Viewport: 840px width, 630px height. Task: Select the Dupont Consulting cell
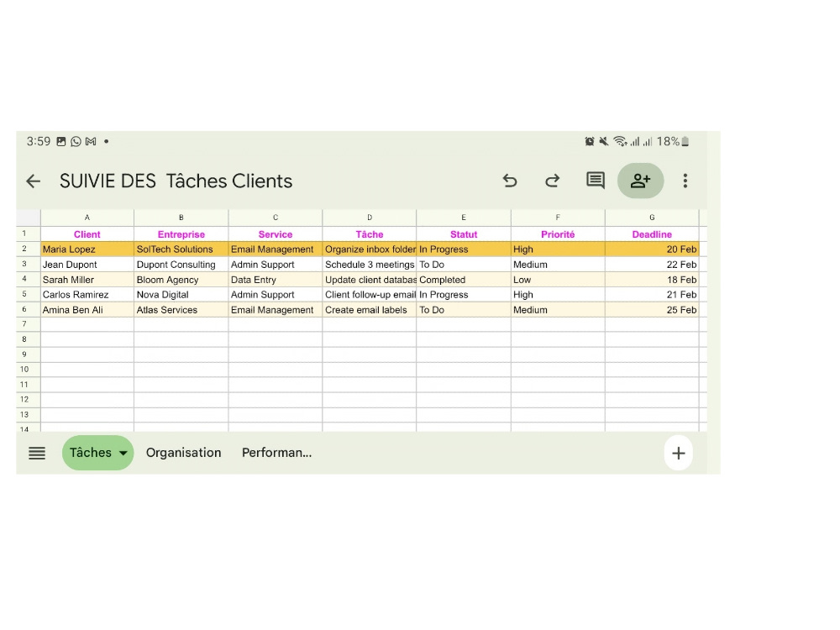point(181,265)
